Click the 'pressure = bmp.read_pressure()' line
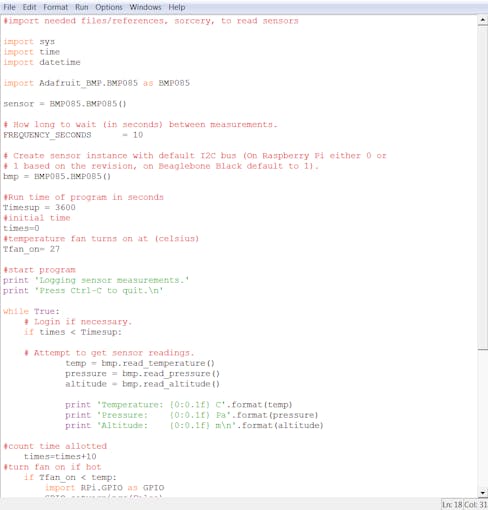 (x=142, y=373)
